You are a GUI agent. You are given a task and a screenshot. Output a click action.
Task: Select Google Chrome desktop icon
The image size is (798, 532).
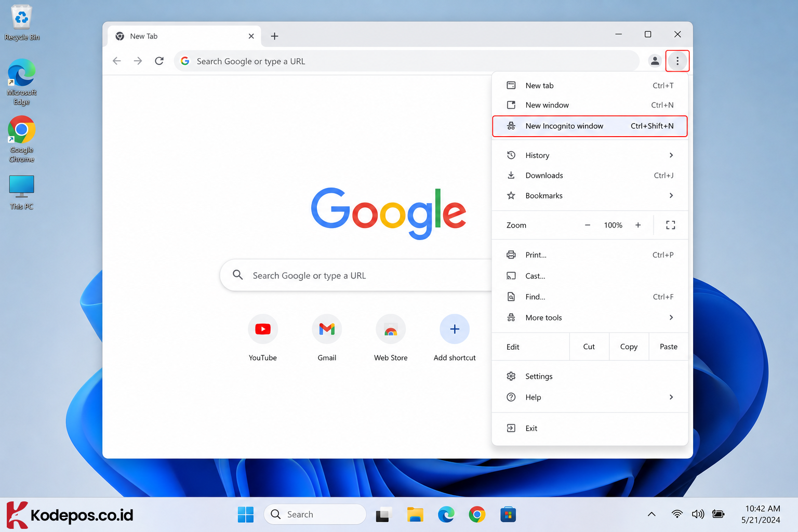coord(22,139)
